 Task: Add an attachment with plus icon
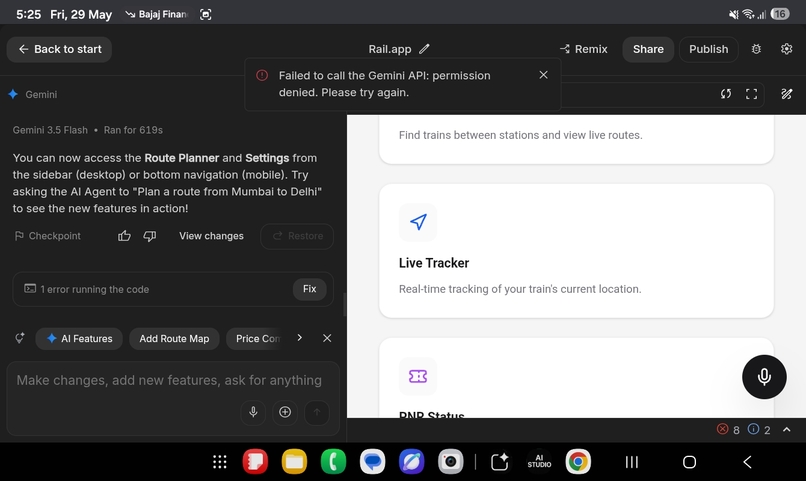point(285,412)
